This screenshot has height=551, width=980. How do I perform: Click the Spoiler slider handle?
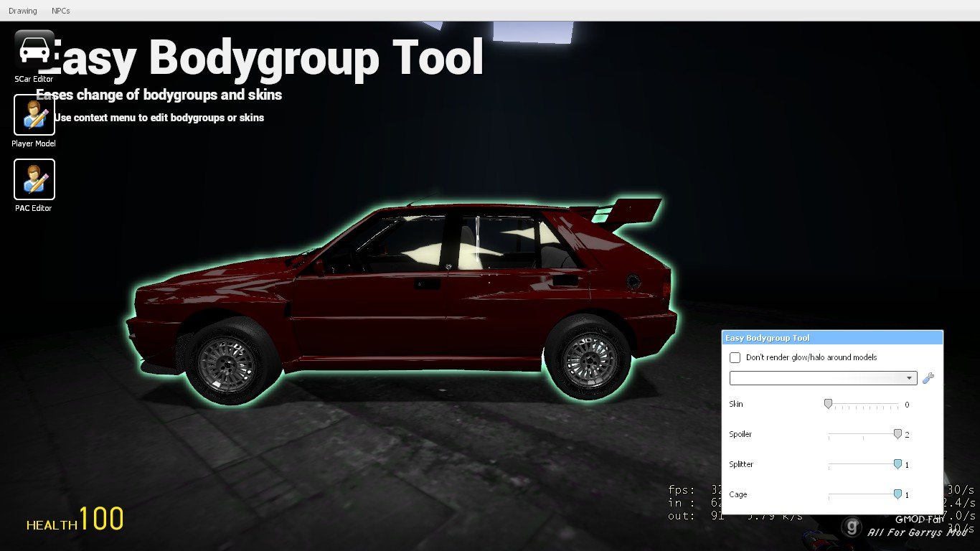[897, 434]
